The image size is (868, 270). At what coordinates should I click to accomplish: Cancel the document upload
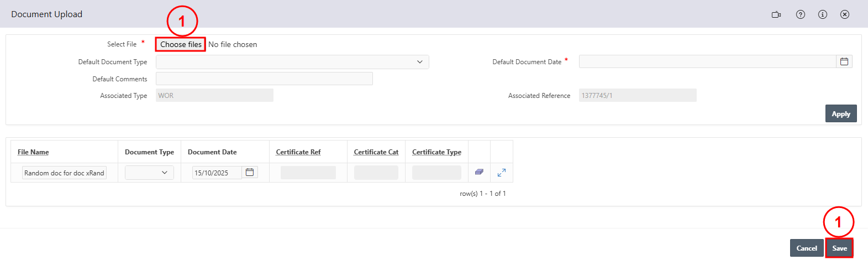click(806, 248)
